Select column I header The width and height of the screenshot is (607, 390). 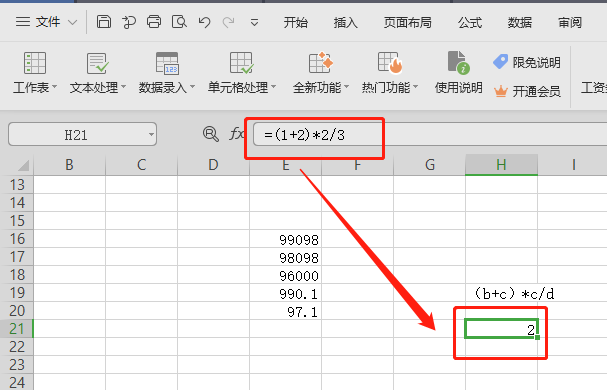tap(573, 165)
